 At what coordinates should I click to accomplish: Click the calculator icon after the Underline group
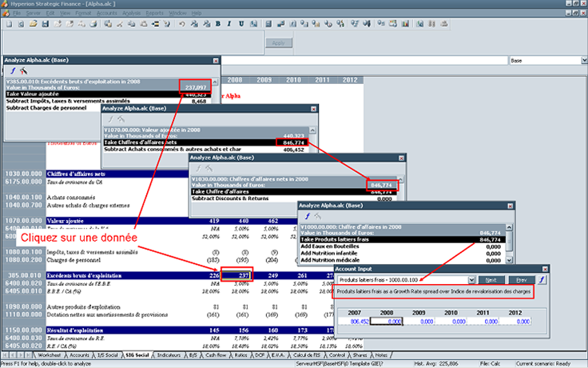coord(268,24)
